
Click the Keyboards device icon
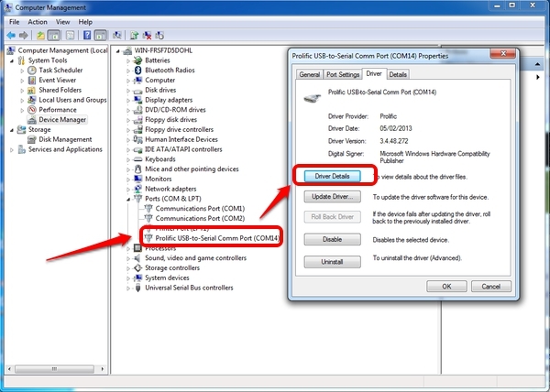[137, 159]
